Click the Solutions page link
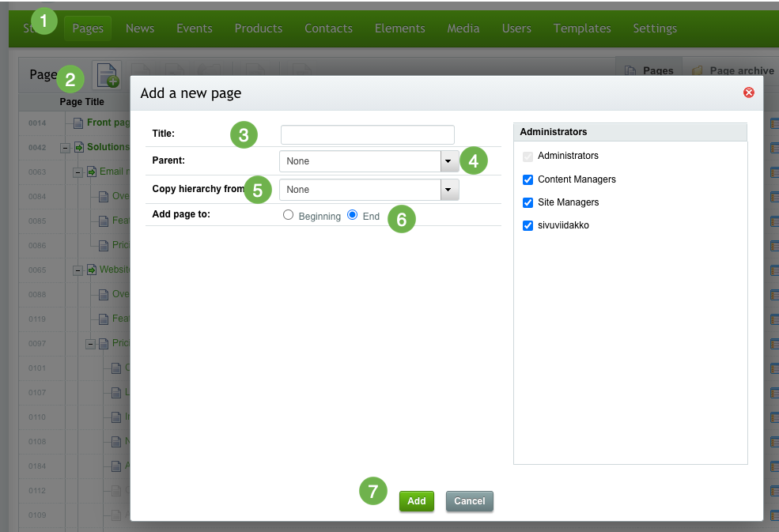 click(108, 147)
